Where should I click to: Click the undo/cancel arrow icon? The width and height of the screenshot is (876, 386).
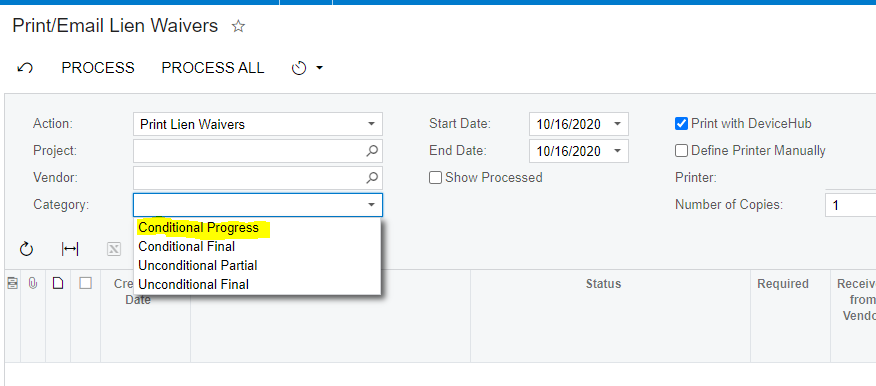tap(25, 68)
